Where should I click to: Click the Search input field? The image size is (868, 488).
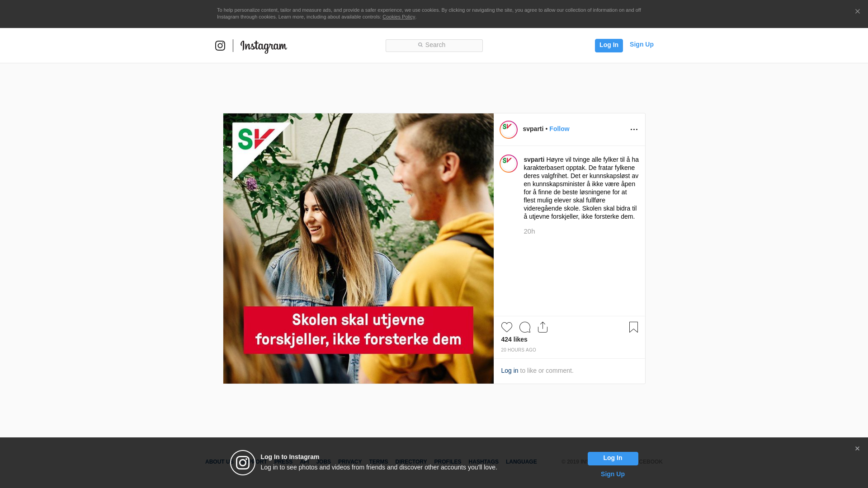(434, 45)
